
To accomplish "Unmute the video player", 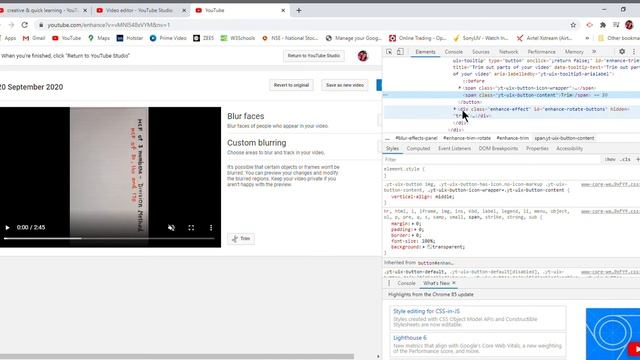I will point(171,228).
